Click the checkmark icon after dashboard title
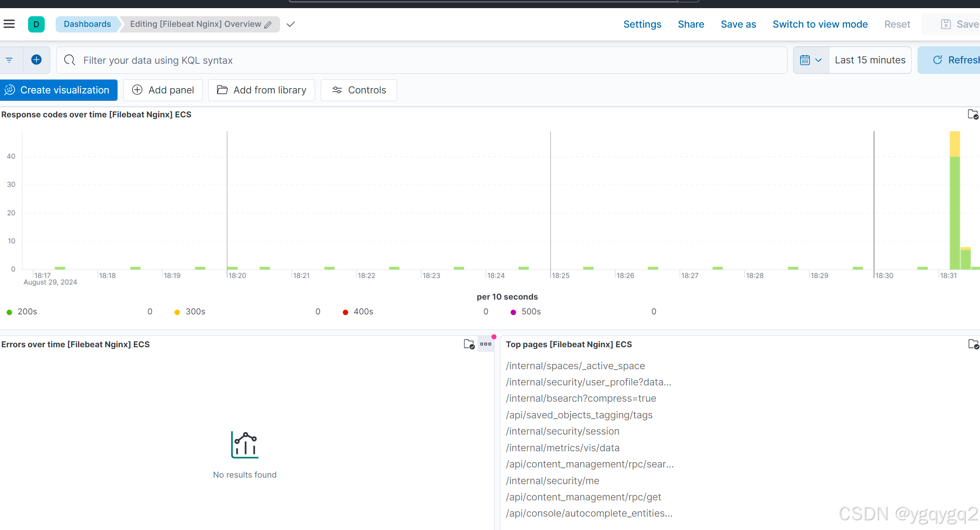The width and height of the screenshot is (980, 530). click(x=291, y=24)
